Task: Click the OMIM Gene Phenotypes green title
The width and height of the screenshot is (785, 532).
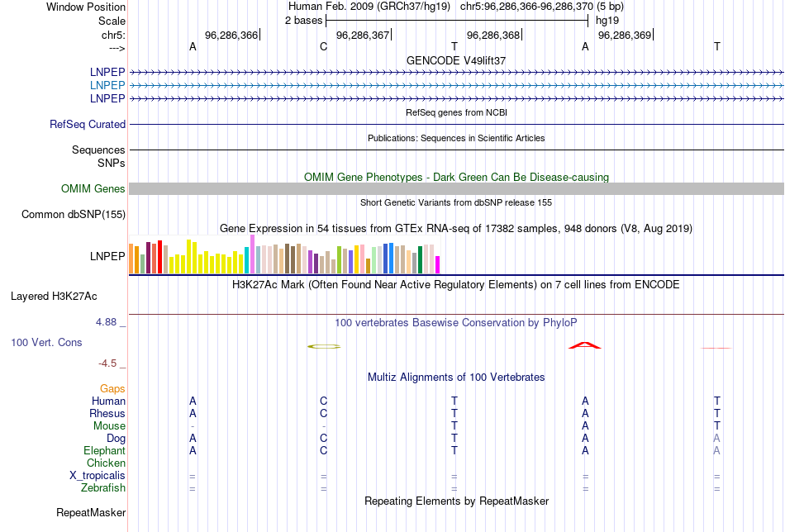Action: 457,177
